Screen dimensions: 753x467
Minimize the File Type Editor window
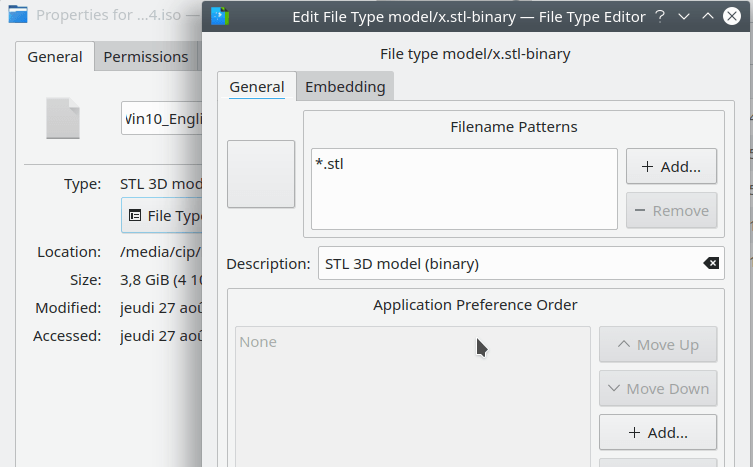click(x=685, y=17)
